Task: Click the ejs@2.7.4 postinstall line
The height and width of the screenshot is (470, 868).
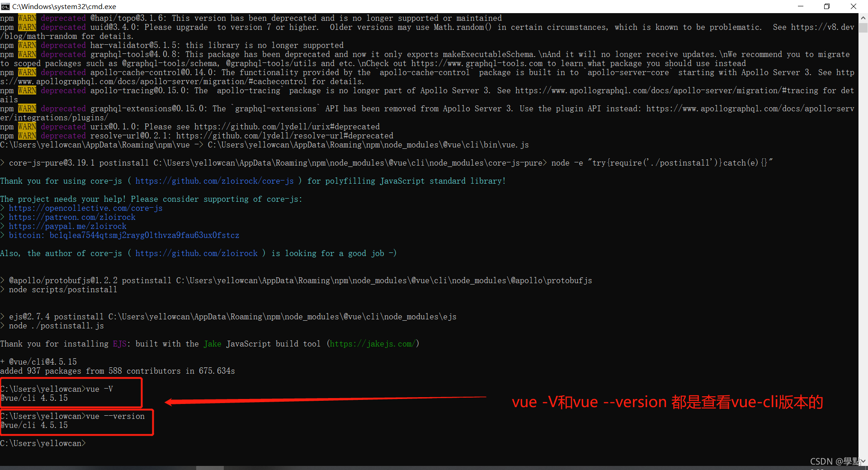Action: [x=228, y=317]
